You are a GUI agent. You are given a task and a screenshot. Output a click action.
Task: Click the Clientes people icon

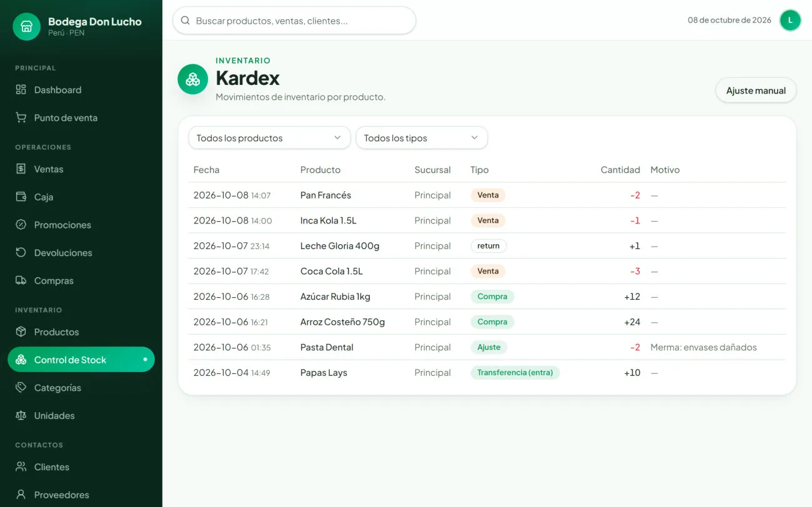click(x=21, y=466)
